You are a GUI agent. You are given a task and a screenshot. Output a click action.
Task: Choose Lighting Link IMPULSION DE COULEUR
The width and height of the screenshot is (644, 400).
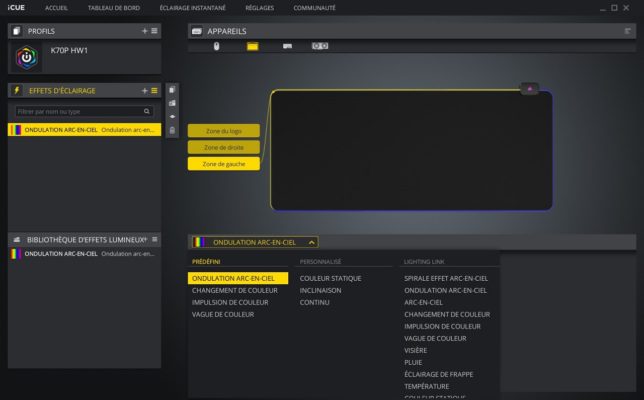(442, 326)
